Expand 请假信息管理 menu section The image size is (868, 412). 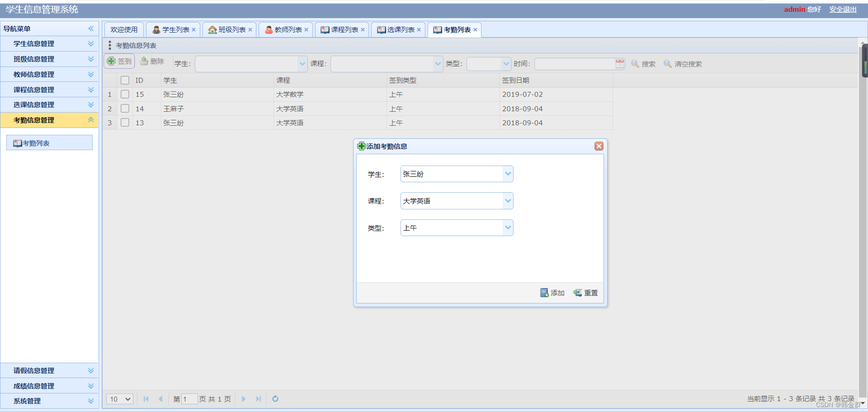point(49,371)
